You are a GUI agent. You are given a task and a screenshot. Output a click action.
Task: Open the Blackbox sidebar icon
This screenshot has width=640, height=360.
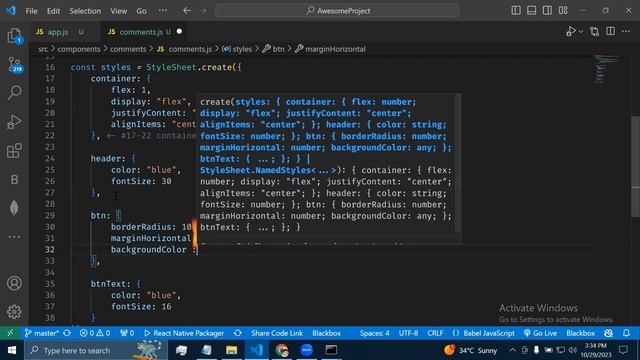(14, 180)
